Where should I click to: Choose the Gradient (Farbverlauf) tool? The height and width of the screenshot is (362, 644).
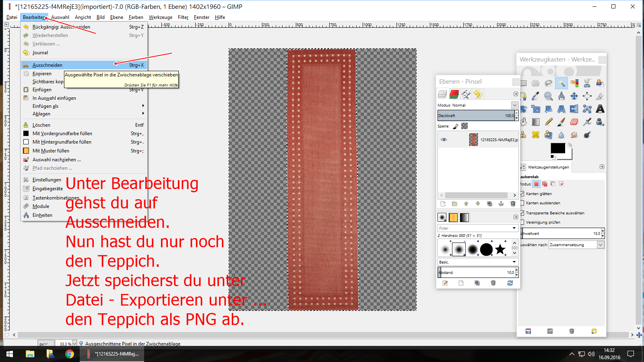pyautogui.click(x=535, y=121)
